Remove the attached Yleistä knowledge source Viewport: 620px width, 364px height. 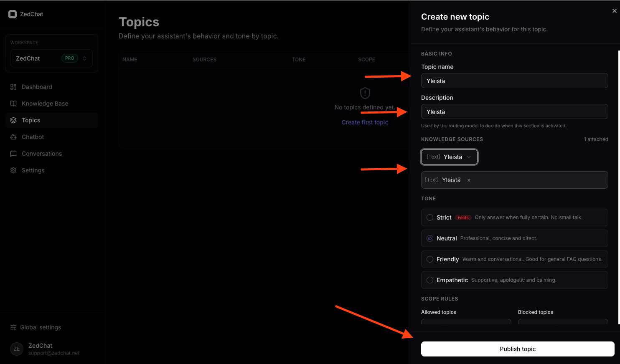pyautogui.click(x=468, y=180)
